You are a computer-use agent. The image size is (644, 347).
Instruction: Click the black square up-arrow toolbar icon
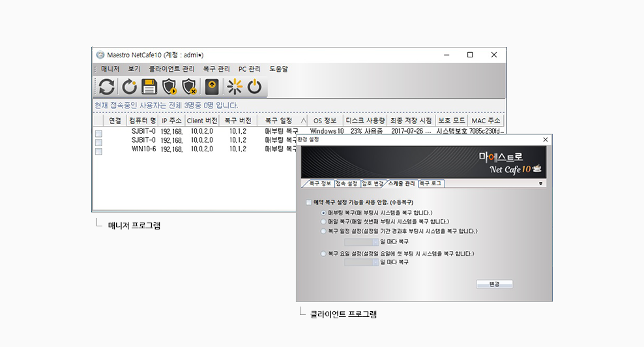tap(212, 87)
